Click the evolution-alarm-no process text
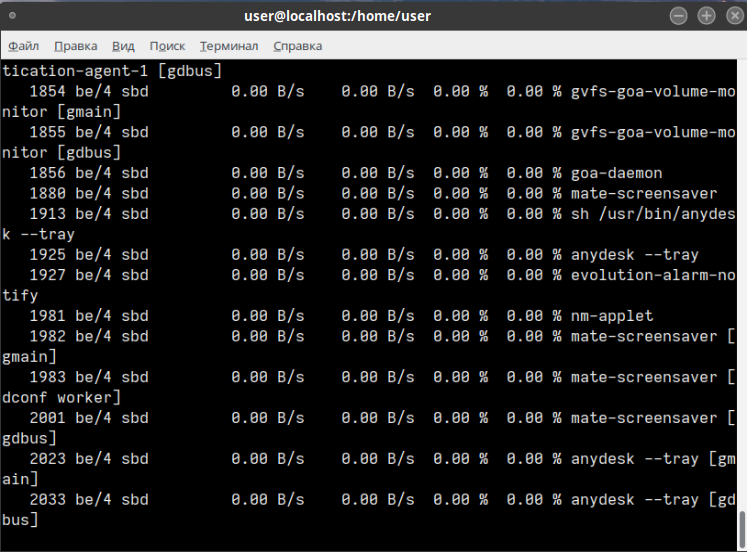The image size is (747, 552). (x=653, y=275)
